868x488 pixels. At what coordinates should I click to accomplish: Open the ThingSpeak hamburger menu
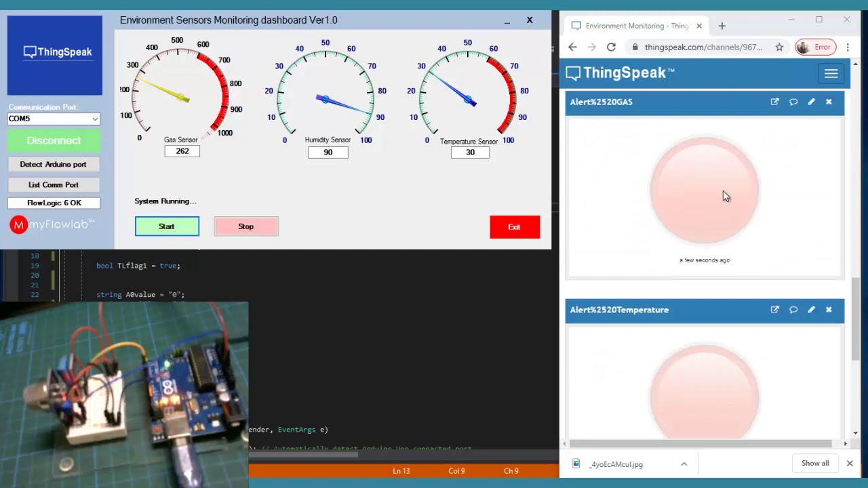[x=831, y=73]
